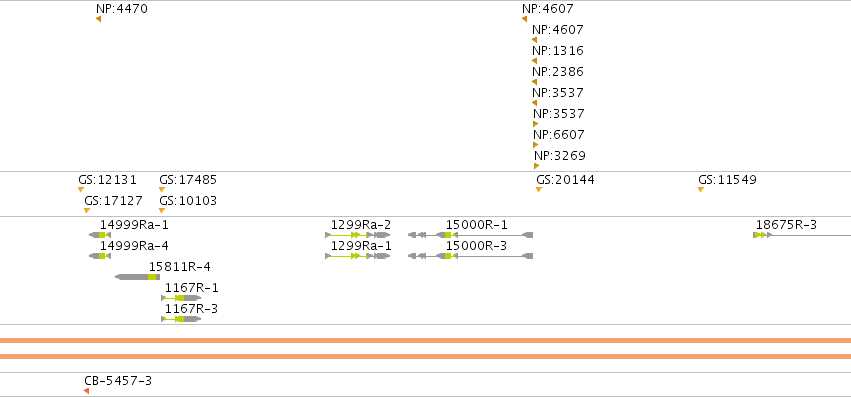The height and width of the screenshot is (397, 851).
Task: Click the 14999Ra-1 gene glyph
Action: click(100, 235)
